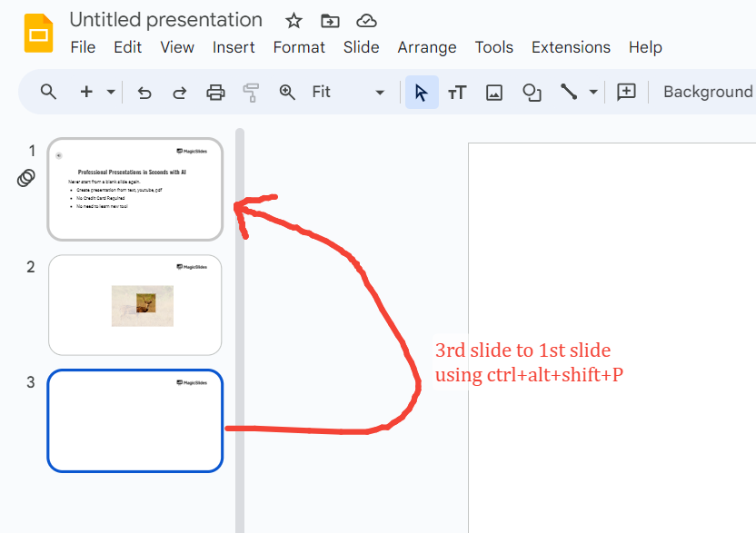This screenshot has width=756, height=533.
Task: Click the presentation title field
Action: [x=165, y=20]
